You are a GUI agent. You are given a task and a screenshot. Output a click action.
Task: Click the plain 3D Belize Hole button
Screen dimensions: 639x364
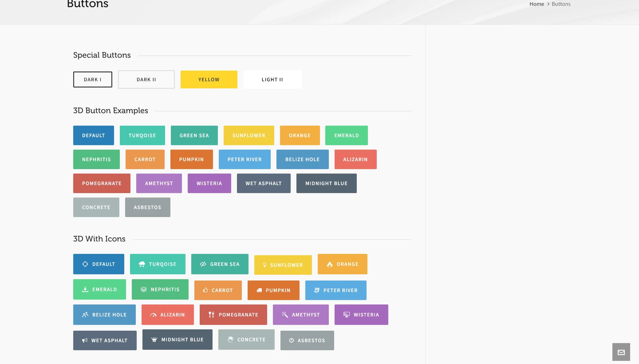pos(302,159)
